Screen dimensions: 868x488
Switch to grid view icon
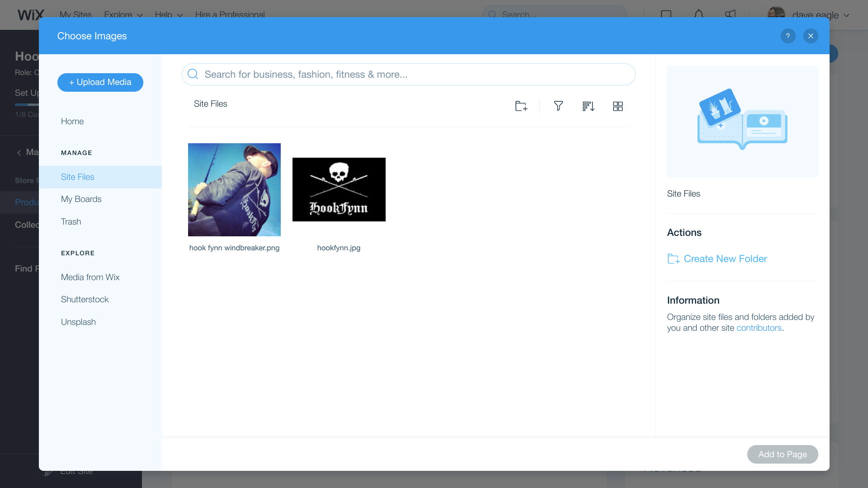pos(618,106)
